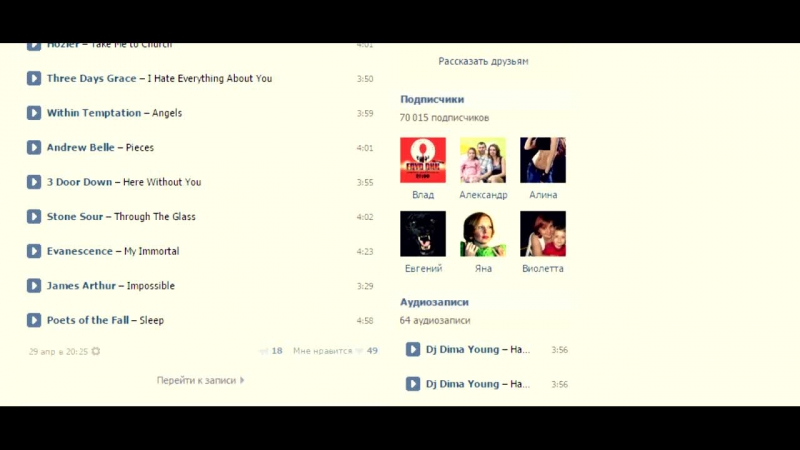
Task: Play Stone Sour – Through The Glass
Action: (34, 216)
